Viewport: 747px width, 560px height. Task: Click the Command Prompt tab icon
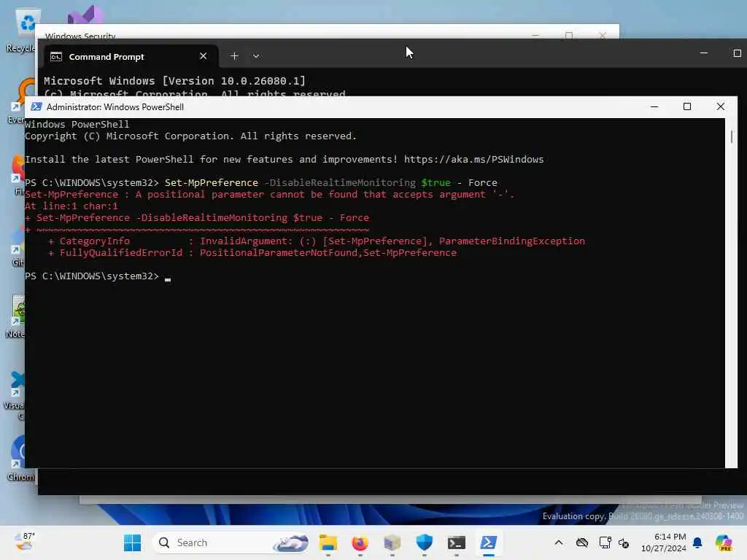pyautogui.click(x=56, y=57)
